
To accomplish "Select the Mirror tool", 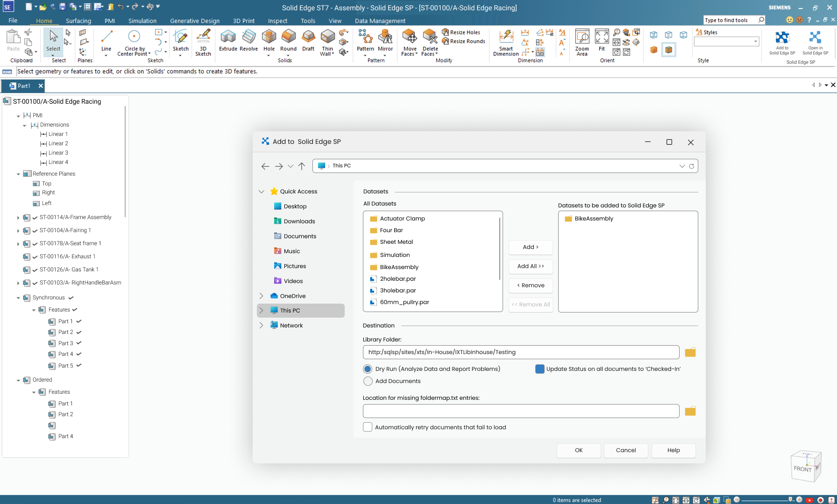I will tap(385, 42).
